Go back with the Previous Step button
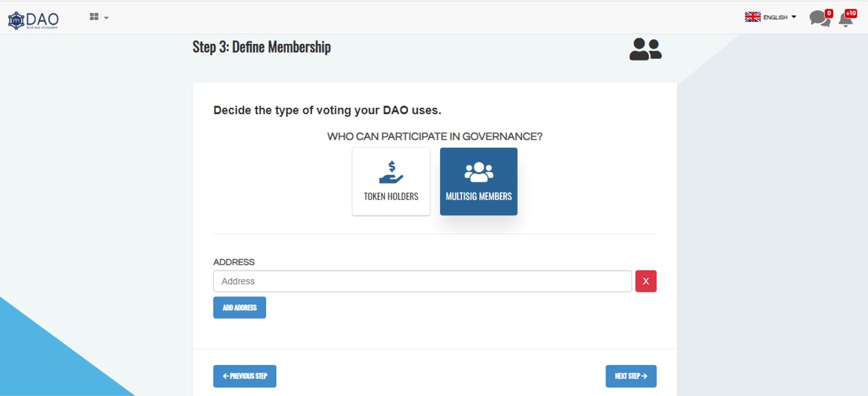Image resolution: width=868 pixels, height=396 pixels. pos(245,376)
